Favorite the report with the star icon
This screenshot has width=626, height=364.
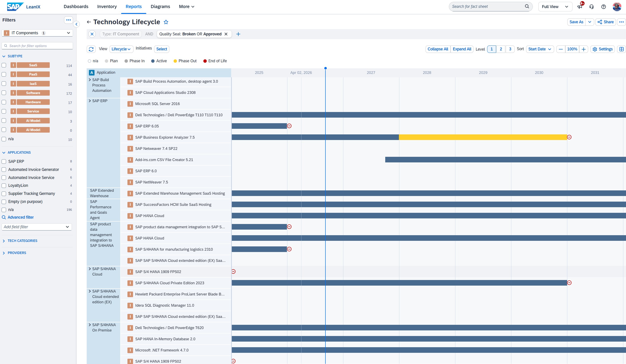166,22
